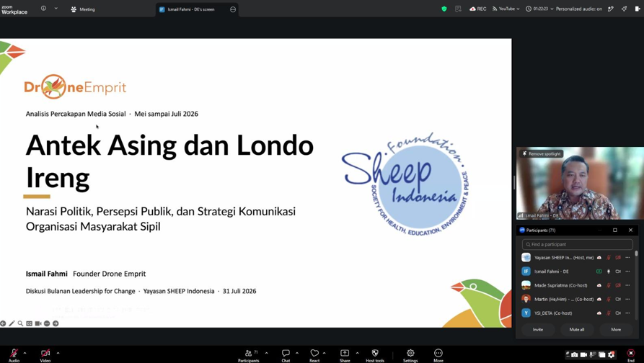Image resolution: width=644 pixels, height=363 pixels.
Task: Open meeting notes icon in top bar
Action: coord(458,9)
